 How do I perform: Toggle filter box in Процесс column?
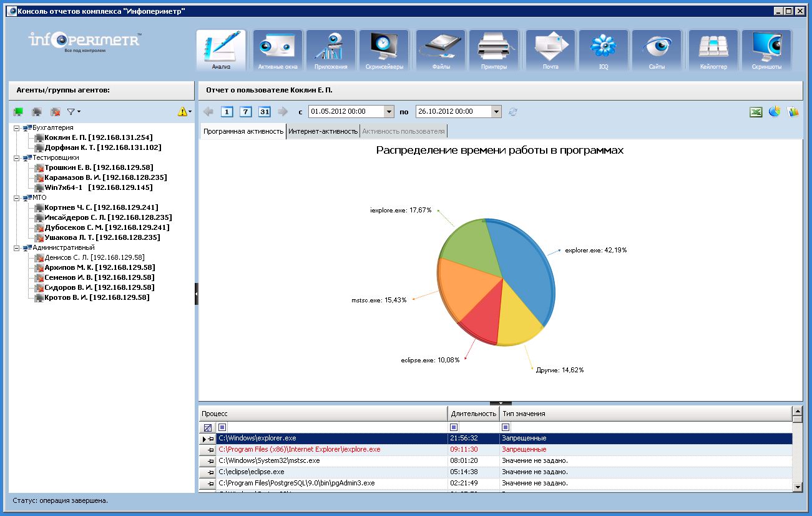pyautogui.click(x=222, y=427)
